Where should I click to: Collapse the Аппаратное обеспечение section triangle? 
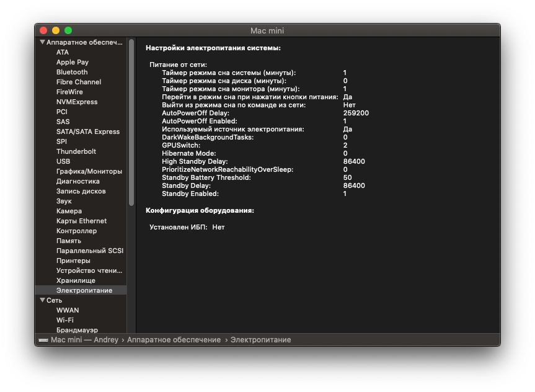click(x=42, y=42)
